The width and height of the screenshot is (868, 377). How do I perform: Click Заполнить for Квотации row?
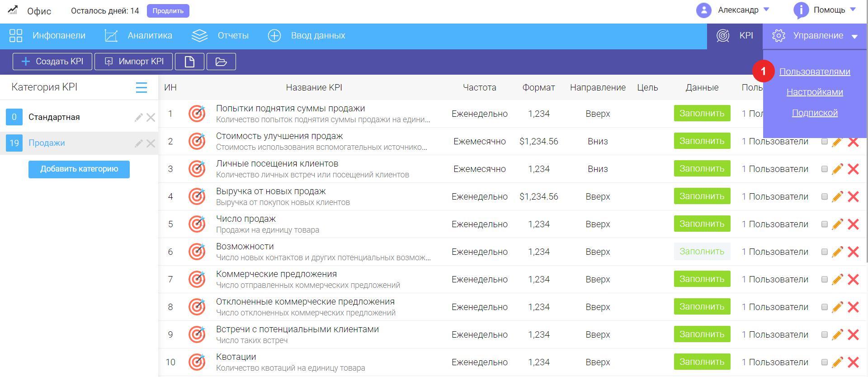point(702,362)
